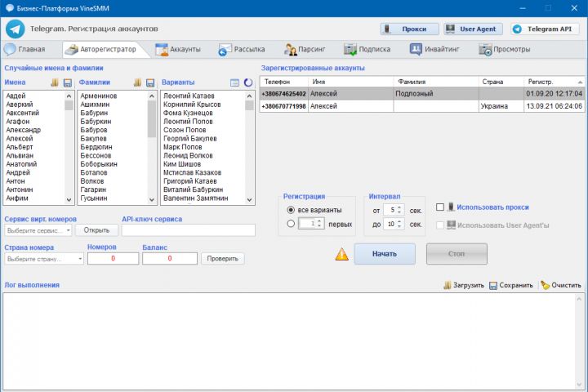Click the Фамилия column header
The image size is (588, 392).
436,82
